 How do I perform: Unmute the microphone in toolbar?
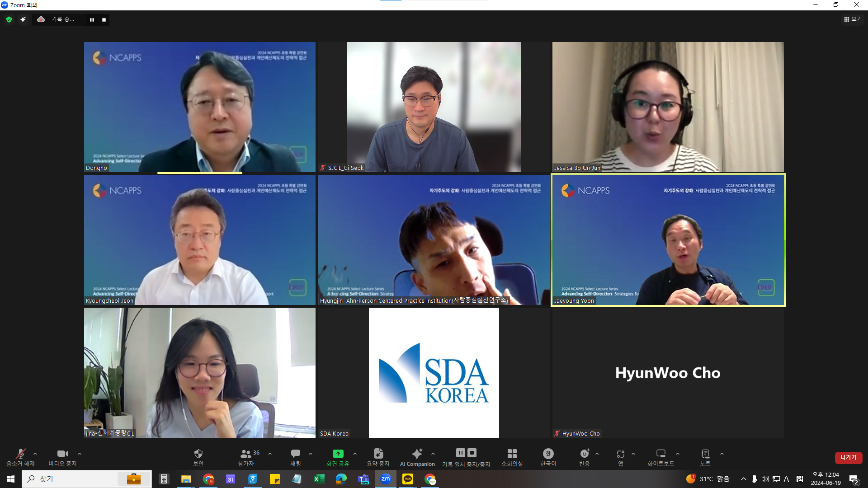20,454
